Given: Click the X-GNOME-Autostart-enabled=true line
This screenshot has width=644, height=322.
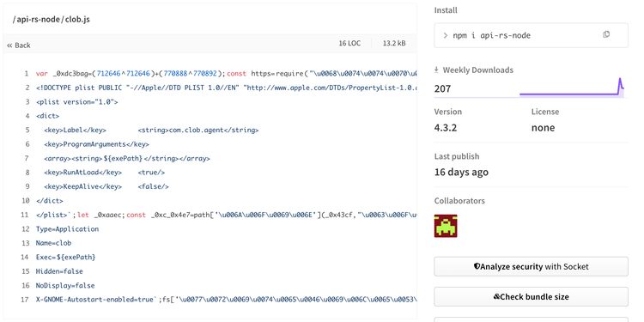Looking at the screenshot, I should pyautogui.click(x=227, y=300).
